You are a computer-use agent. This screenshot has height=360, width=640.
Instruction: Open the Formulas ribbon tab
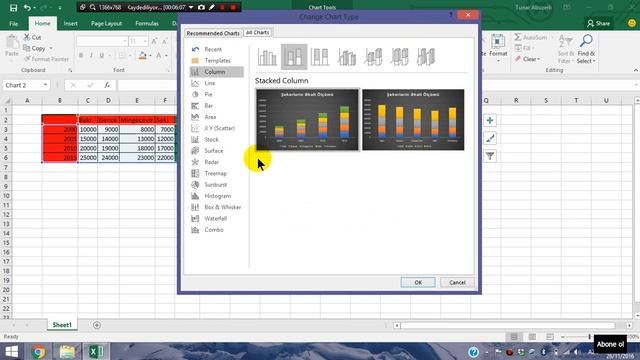coord(147,24)
